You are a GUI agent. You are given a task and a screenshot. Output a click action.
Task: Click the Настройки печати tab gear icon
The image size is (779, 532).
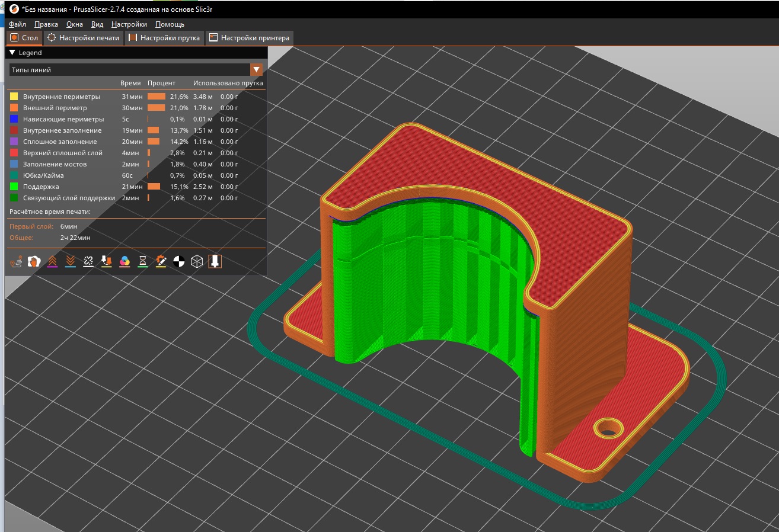click(x=52, y=38)
